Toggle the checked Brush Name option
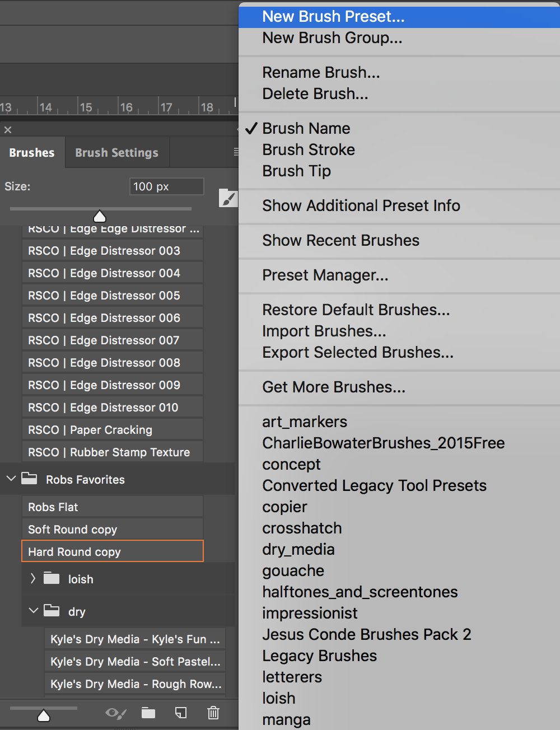This screenshot has height=730, width=560. pyautogui.click(x=399, y=129)
